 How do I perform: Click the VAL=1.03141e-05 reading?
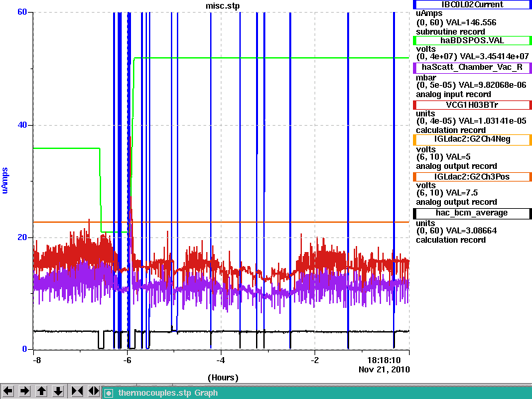tap(492, 121)
